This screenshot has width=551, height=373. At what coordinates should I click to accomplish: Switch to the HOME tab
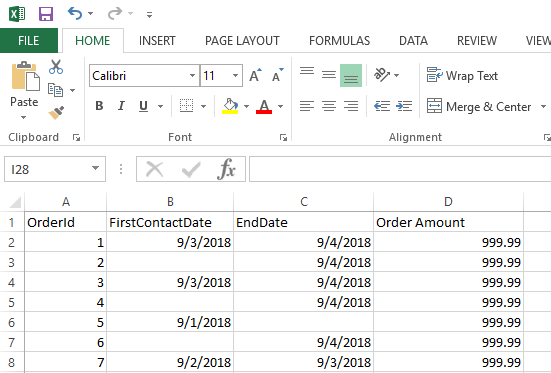coord(93,41)
